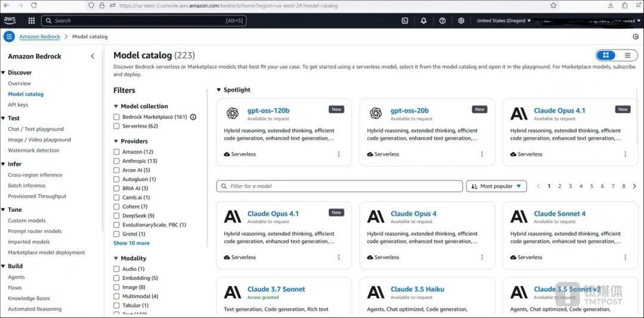
Task: Check the Bedrock Marketplace (161) filter
Action: pyautogui.click(x=116, y=117)
